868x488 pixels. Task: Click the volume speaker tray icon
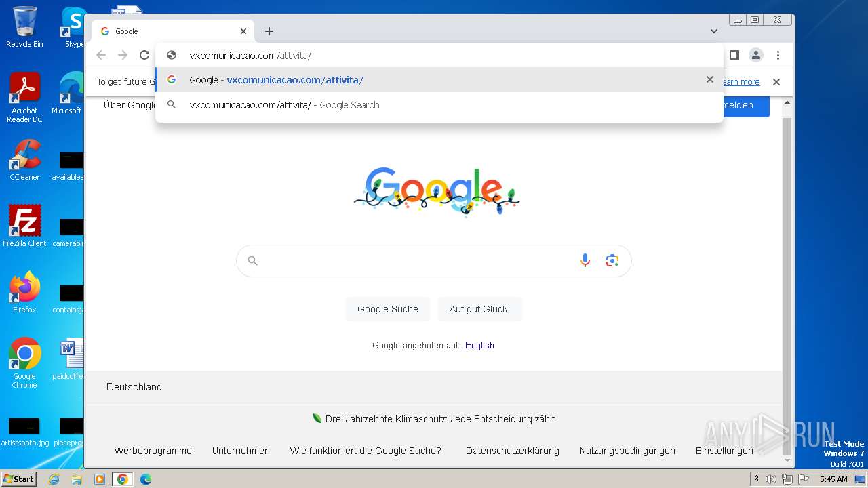(x=771, y=479)
